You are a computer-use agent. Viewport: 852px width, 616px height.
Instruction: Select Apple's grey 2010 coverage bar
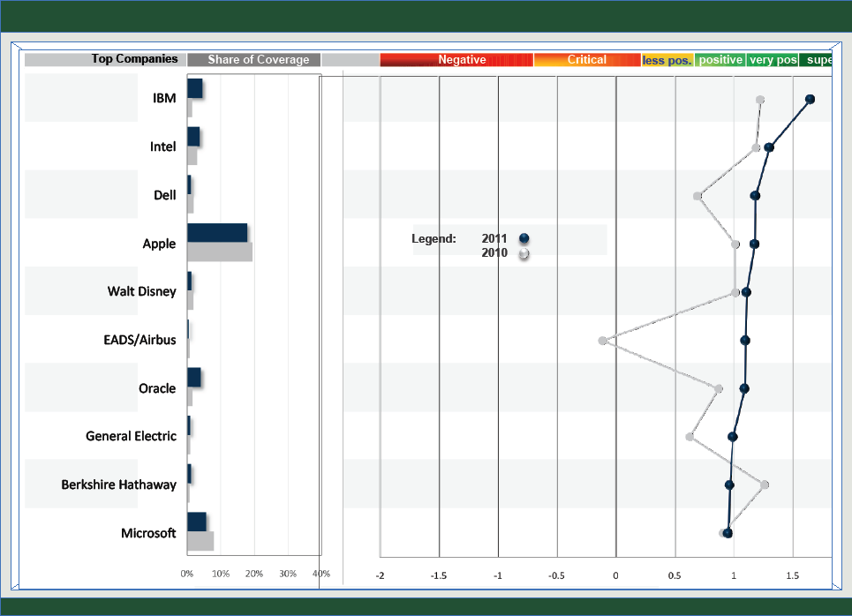(x=220, y=252)
